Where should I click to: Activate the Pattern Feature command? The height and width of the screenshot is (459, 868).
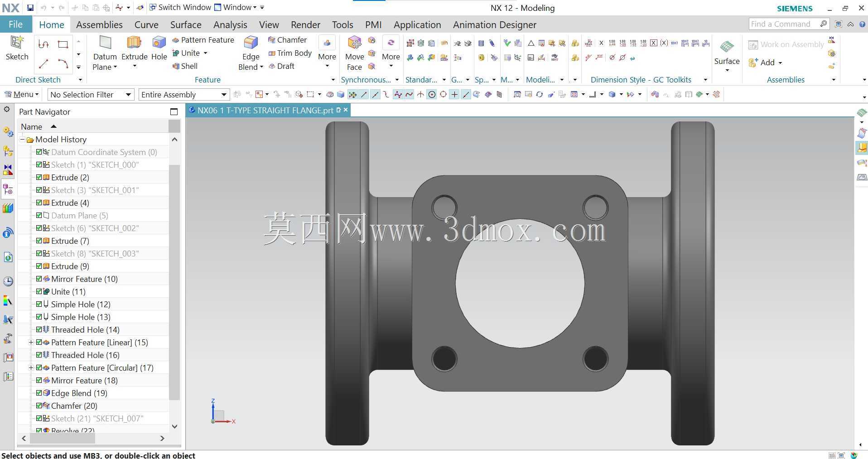click(203, 40)
